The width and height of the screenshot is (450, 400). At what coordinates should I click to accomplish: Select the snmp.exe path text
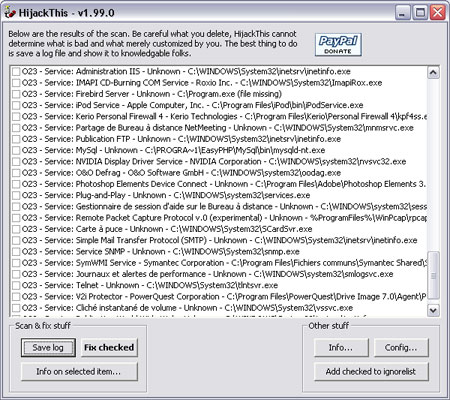(x=236, y=252)
